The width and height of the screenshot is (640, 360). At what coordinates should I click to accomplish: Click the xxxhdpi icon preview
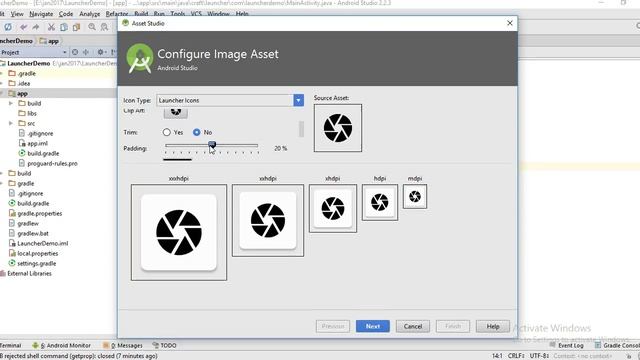coord(179,232)
